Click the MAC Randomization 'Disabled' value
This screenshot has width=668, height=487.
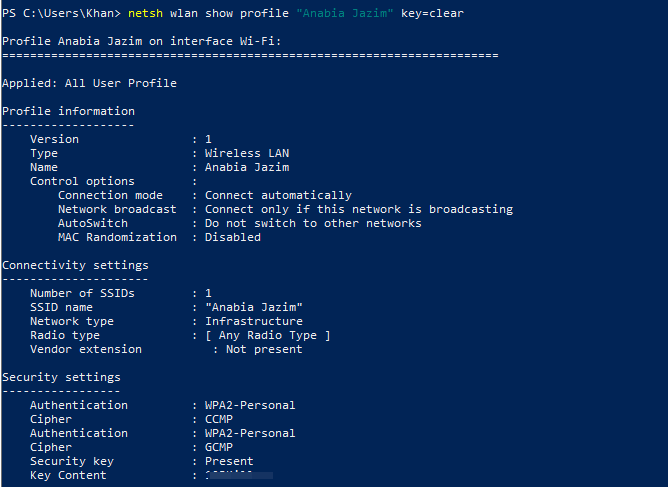tap(232, 237)
